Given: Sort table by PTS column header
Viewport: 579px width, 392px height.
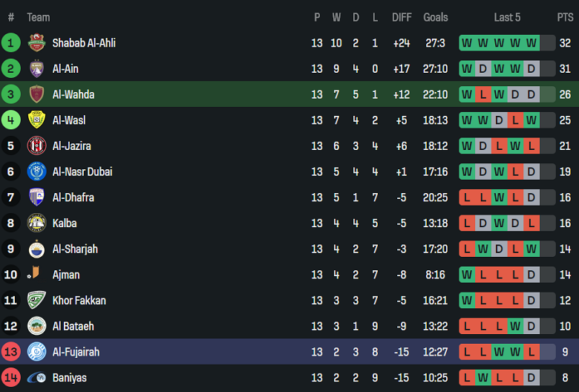Looking at the screenshot, I should (x=565, y=17).
